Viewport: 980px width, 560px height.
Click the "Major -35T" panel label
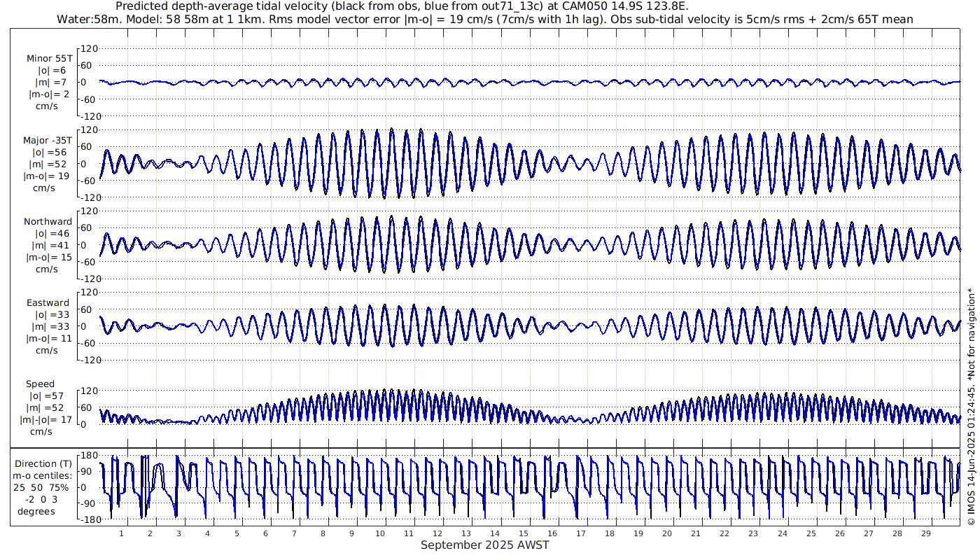(48, 140)
